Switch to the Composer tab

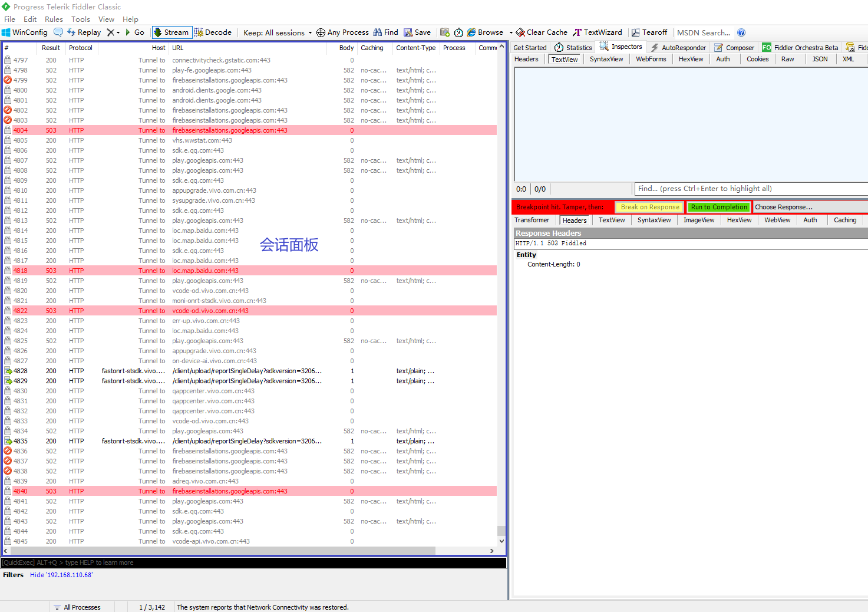[x=734, y=47]
